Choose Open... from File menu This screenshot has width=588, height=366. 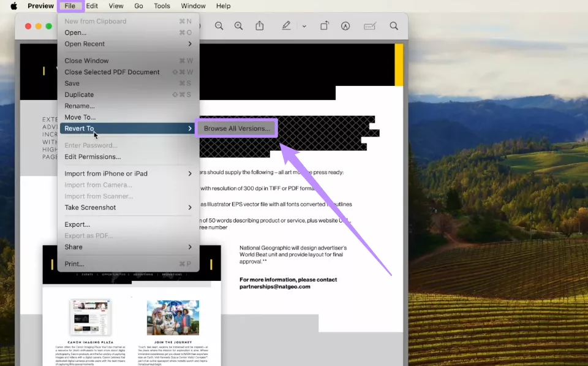(128, 32)
